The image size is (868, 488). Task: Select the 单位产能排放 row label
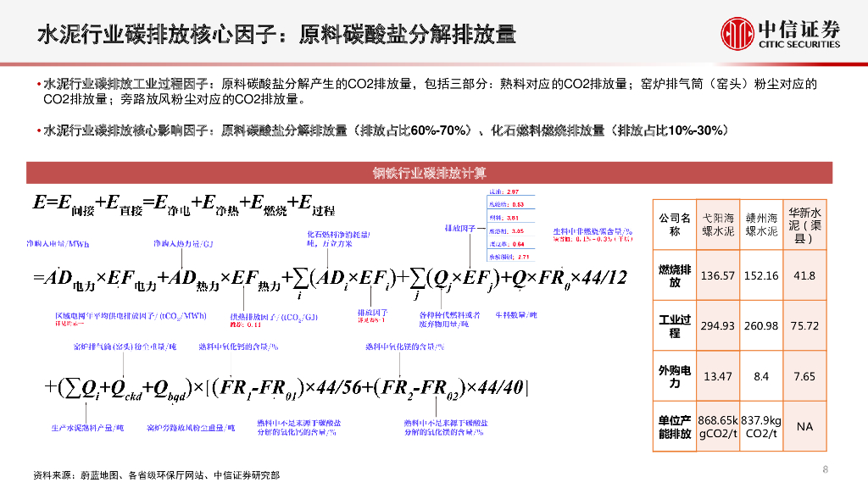point(673,425)
